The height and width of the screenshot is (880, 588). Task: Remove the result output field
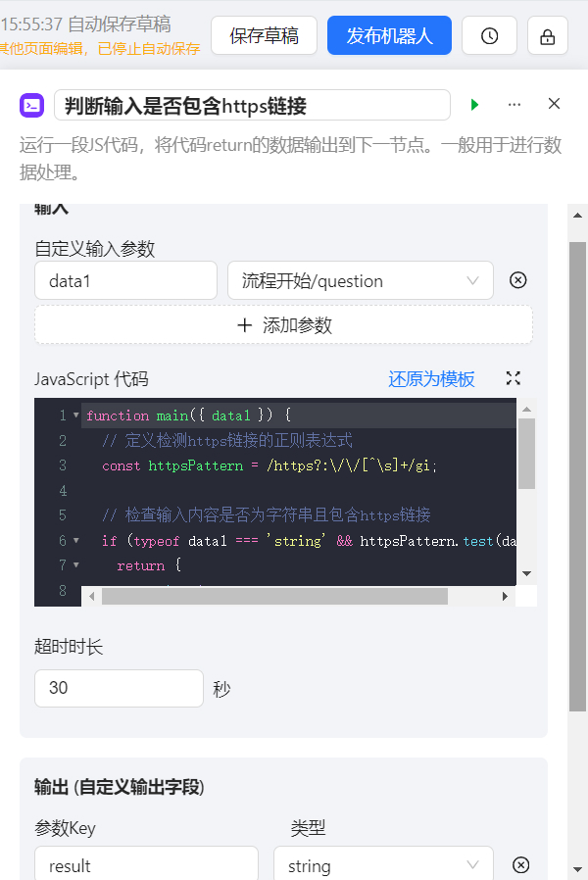[520, 864]
